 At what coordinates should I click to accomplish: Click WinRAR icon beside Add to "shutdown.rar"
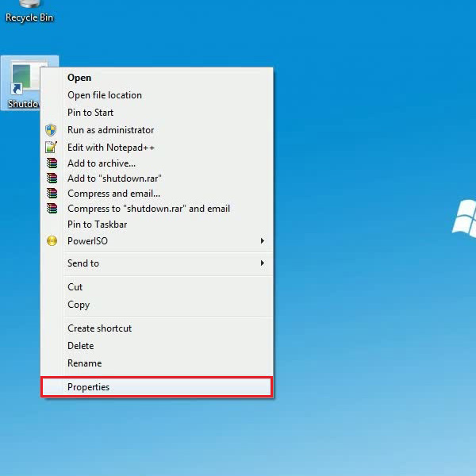pos(52,178)
